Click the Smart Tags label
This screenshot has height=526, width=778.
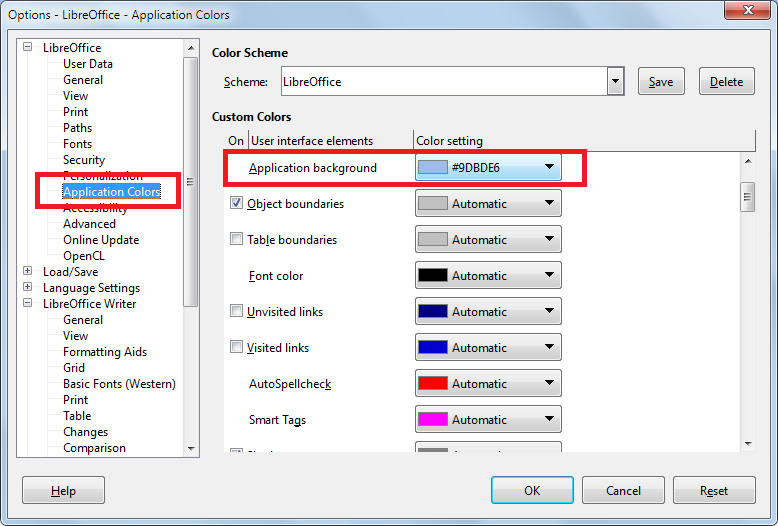coord(277,420)
